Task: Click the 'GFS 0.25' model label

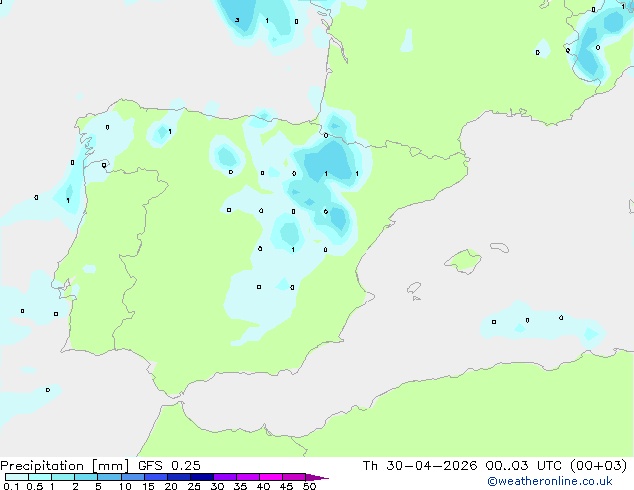Action: (x=169, y=466)
